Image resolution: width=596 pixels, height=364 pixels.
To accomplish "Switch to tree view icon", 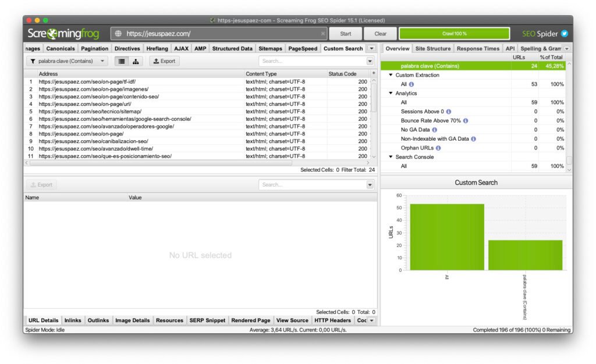I will coord(135,61).
